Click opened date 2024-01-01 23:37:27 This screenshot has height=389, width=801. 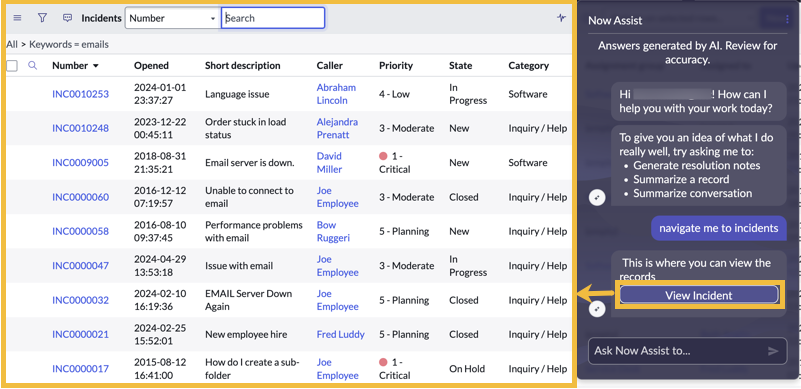160,94
